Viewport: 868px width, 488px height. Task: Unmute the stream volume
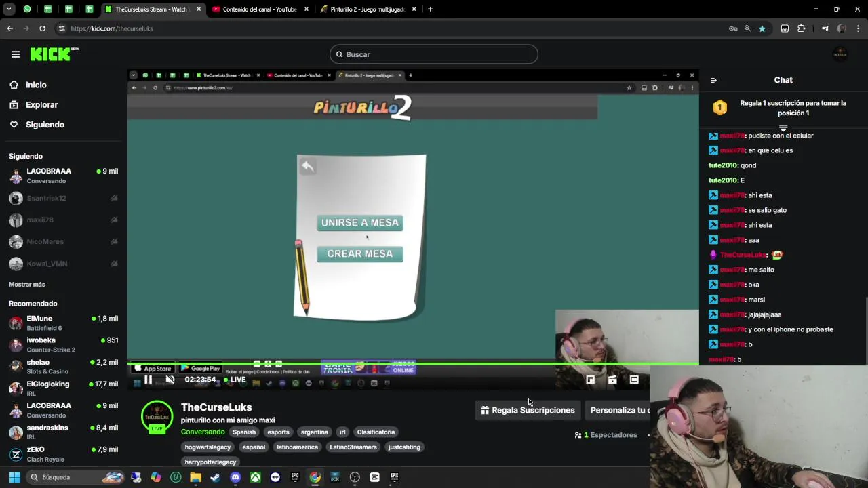pos(170,380)
